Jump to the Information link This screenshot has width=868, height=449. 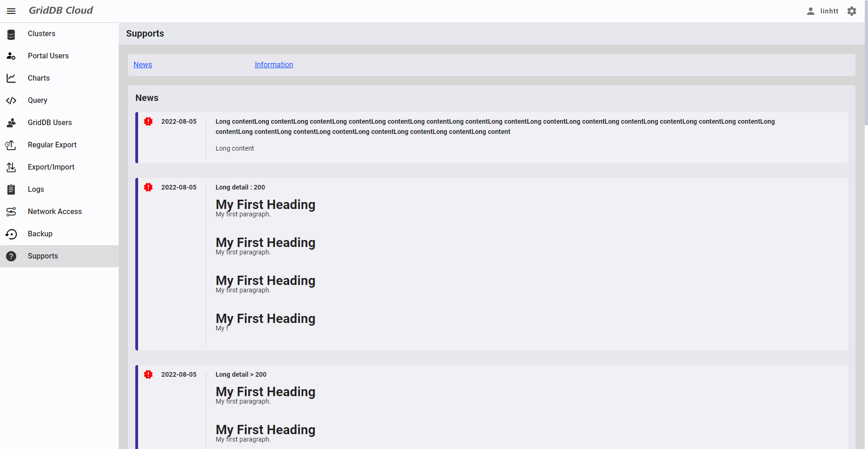click(x=274, y=65)
